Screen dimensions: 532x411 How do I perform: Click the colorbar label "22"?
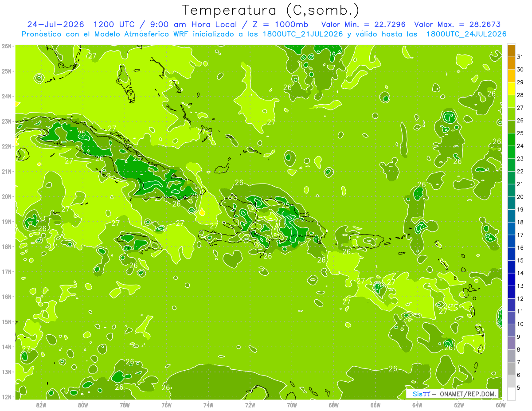pyautogui.click(x=520, y=171)
